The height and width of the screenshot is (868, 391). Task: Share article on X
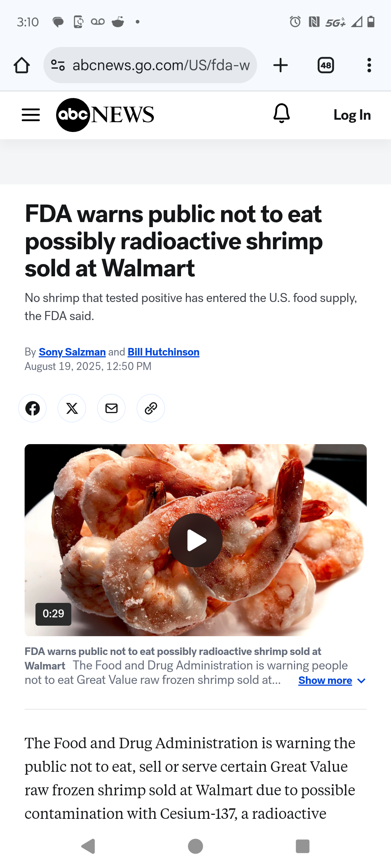72,408
